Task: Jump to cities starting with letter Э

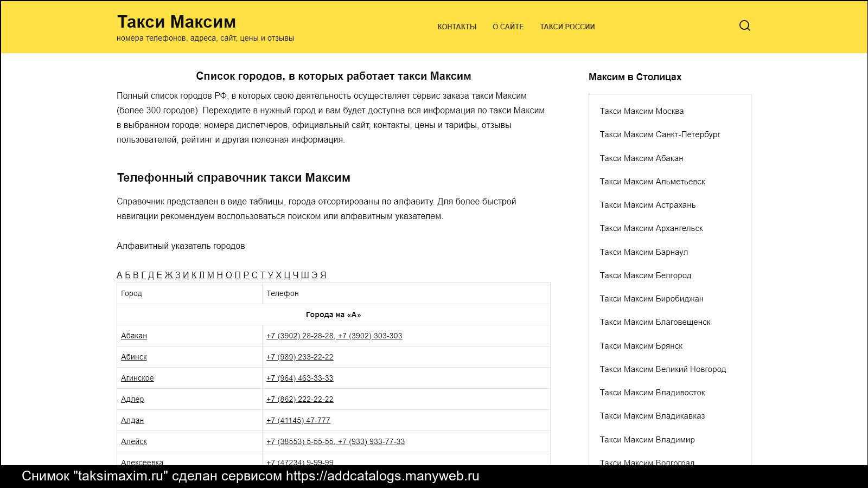Action: [x=315, y=275]
